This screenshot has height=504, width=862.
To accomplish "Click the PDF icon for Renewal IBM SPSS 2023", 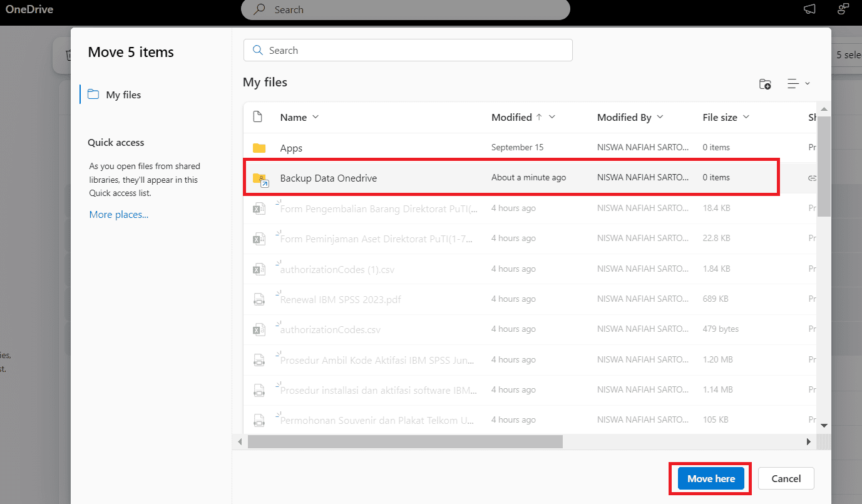I will [x=259, y=299].
